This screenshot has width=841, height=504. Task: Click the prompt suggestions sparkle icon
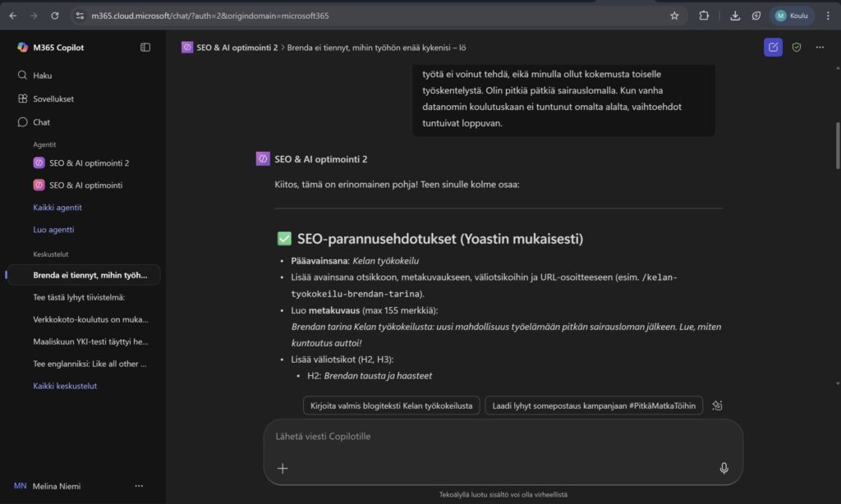point(717,405)
